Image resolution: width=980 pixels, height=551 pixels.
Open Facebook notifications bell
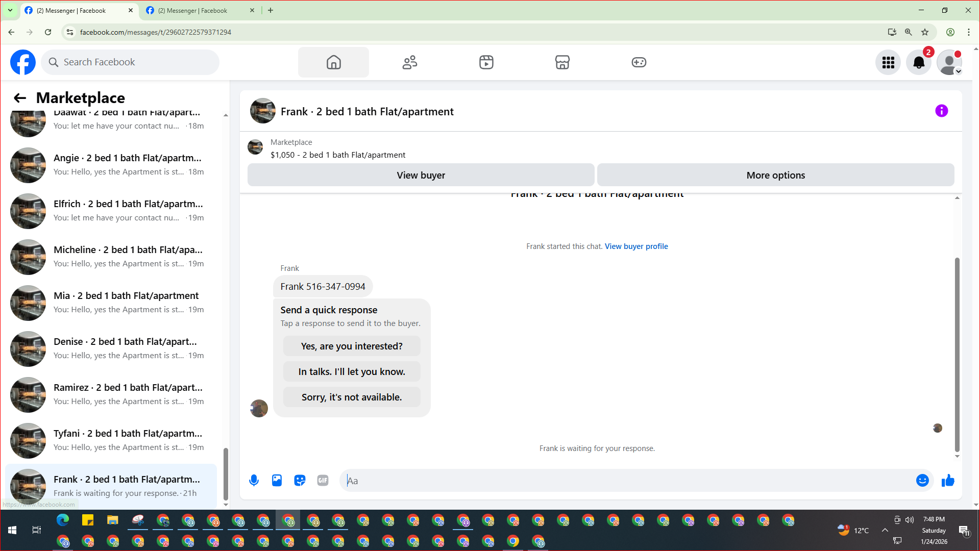pos(918,62)
